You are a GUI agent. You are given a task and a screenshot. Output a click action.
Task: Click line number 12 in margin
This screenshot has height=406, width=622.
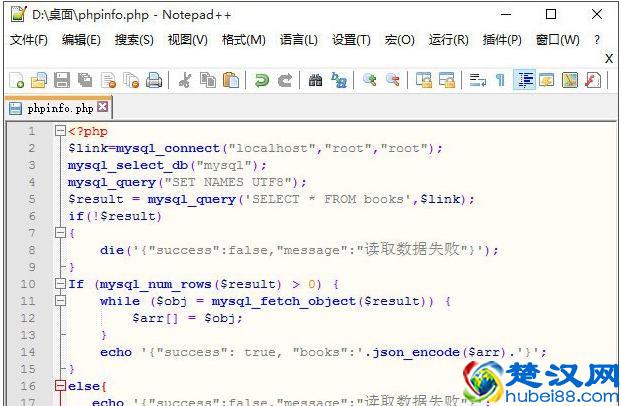pyautogui.click(x=28, y=318)
